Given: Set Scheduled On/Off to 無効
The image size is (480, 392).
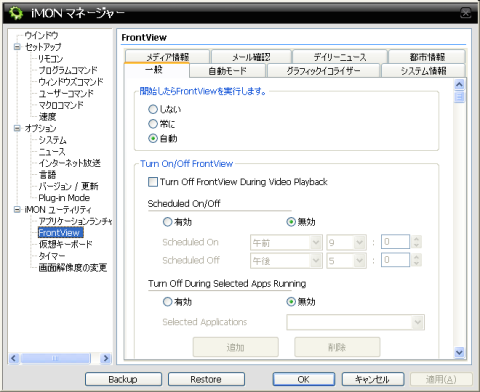Looking at the screenshot, I should tap(291, 222).
